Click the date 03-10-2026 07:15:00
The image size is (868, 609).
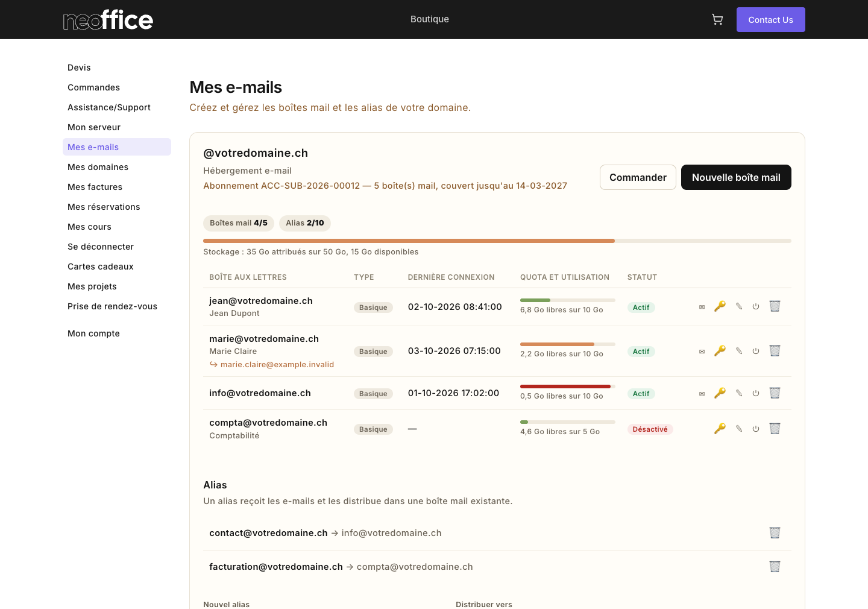(x=454, y=351)
